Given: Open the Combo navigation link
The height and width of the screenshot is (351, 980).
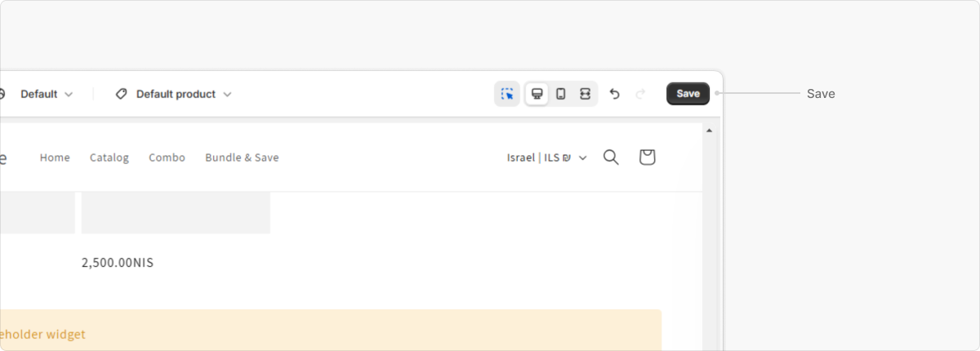Looking at the screenshot, I should coord(167,158).
